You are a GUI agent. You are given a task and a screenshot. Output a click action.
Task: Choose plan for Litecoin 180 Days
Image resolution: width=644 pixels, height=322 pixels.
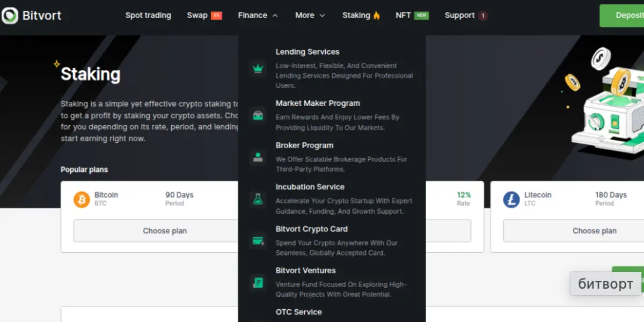pos(574,231)
